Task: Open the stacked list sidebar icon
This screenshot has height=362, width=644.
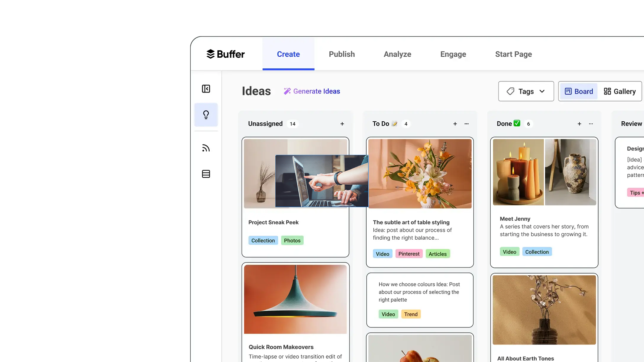Action: coord(206,174)
